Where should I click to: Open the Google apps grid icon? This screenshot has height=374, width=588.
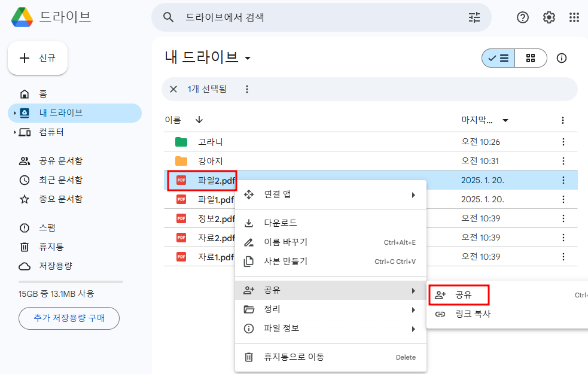574,17
